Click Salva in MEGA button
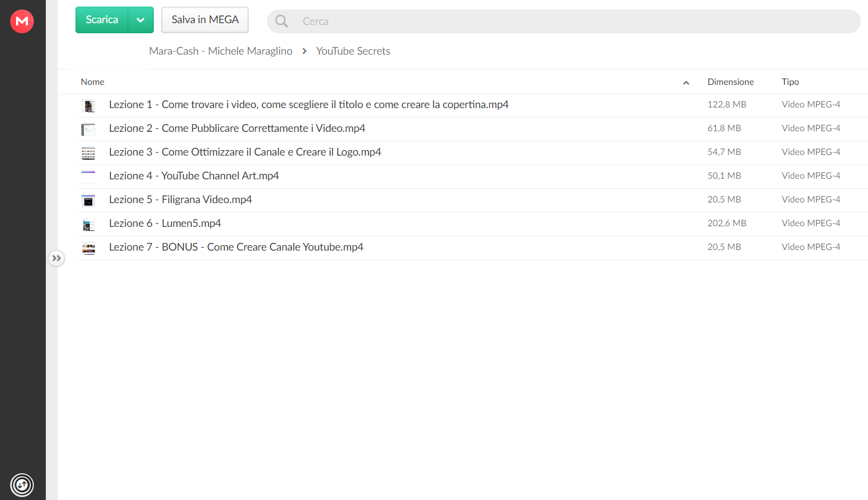 205,20
